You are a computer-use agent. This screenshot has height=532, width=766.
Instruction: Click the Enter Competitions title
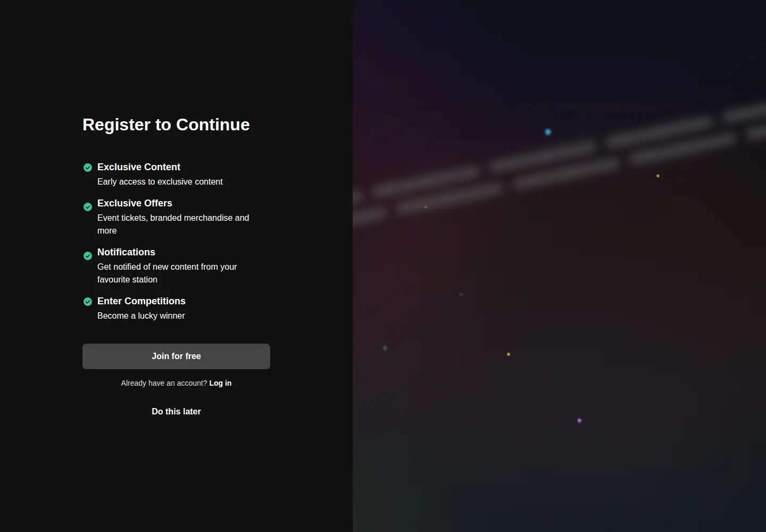point(141,301)
